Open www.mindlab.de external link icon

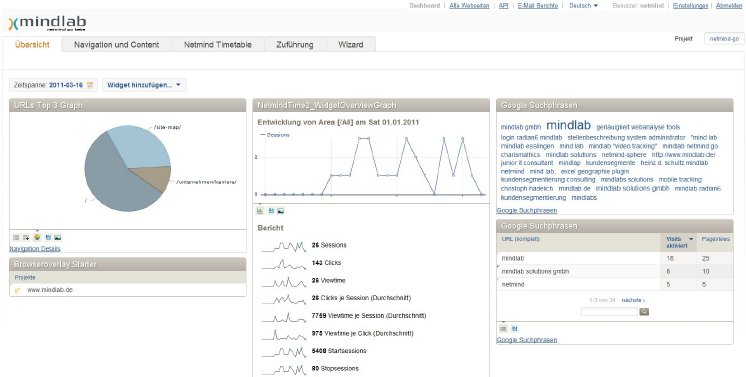coord(18,290)
